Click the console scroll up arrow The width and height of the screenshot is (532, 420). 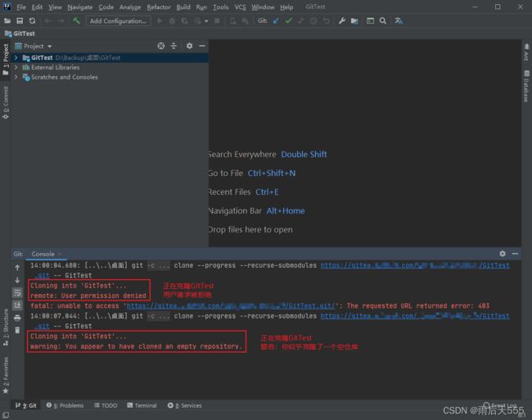17,268
